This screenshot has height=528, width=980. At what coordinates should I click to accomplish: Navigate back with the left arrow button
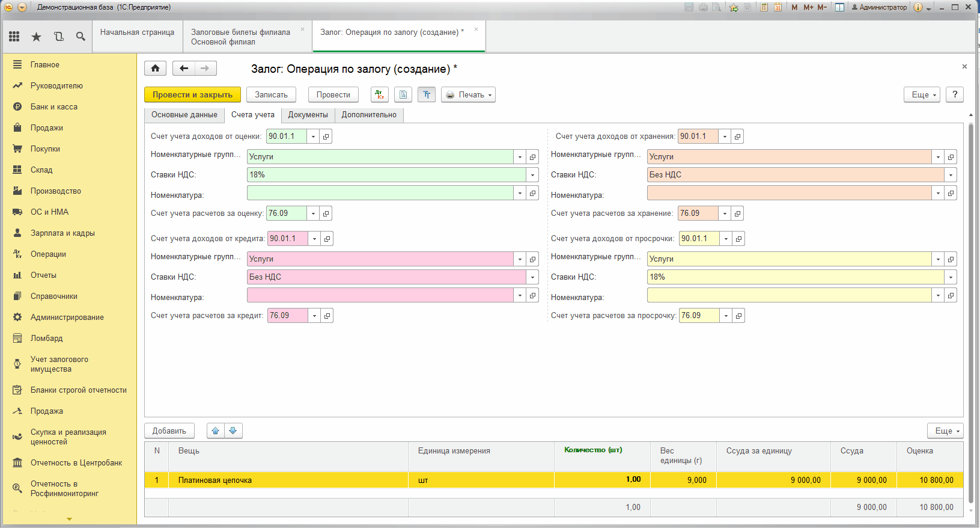[x=184, y=69]
